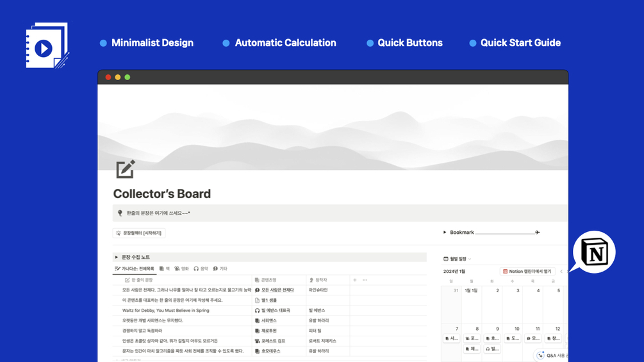The width and height of the screenshot is (644, 362).
Task: Click the edit icon in 한 줄의 문장 column header
Action: [128, 280]
